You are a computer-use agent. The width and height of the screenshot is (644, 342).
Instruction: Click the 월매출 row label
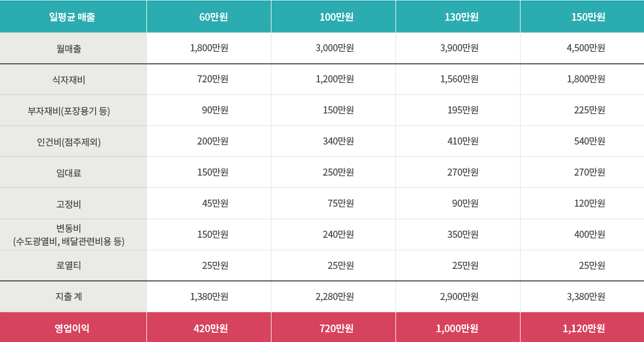(x=73, y=49)
